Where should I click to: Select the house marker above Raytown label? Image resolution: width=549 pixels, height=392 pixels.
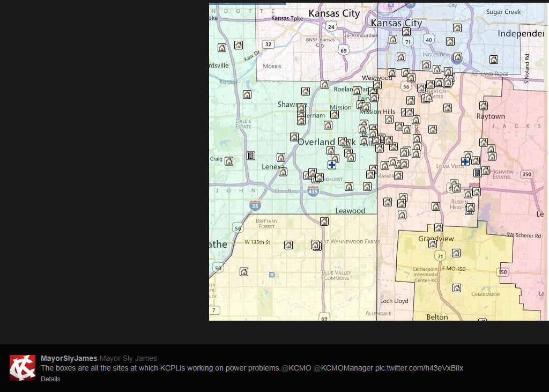click(x=484, y=106)
